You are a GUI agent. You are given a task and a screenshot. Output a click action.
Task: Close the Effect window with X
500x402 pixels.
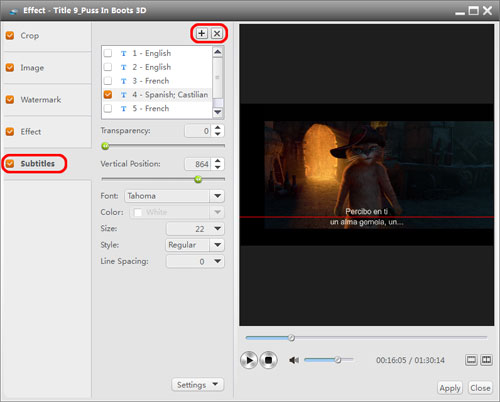click(x=487, y=11)
